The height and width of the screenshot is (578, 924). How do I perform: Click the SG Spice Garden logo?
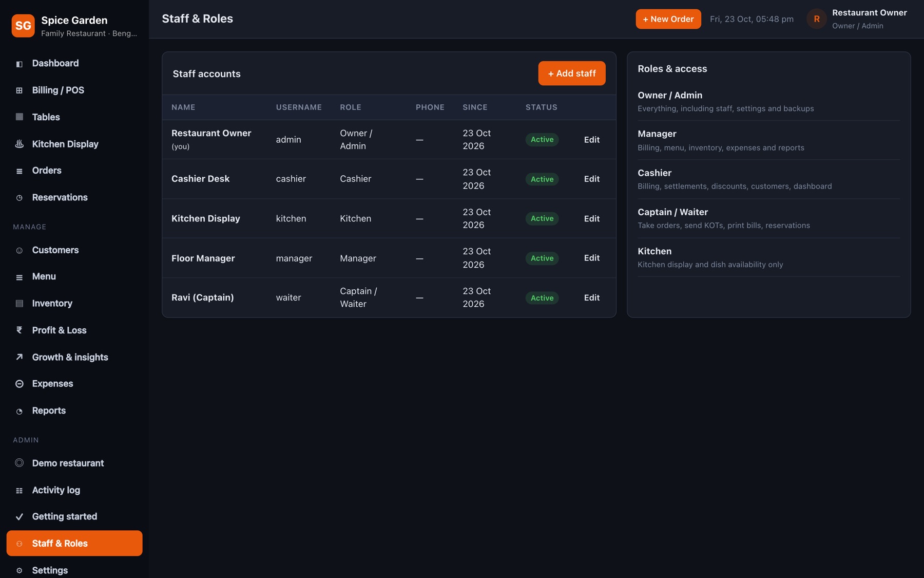click(23, 26)
